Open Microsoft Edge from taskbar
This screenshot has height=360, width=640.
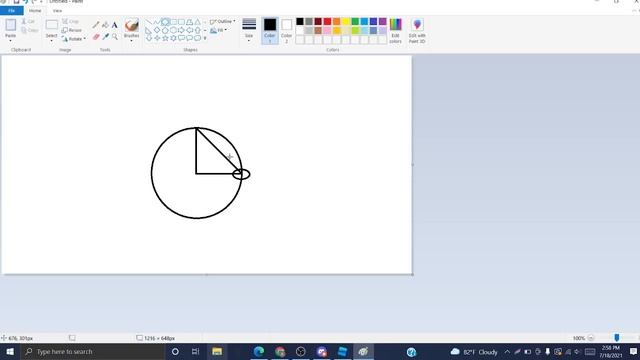coord(259,351)
